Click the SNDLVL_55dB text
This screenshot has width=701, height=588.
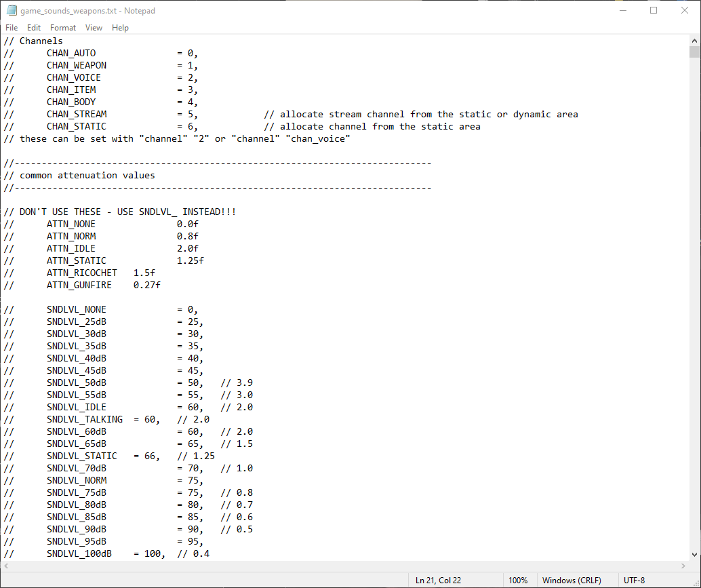[x=77, y=395]
